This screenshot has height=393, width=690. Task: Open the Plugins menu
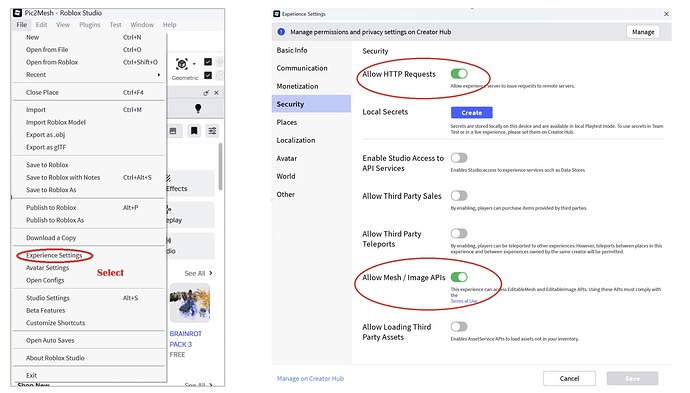[x=90, y=25]
